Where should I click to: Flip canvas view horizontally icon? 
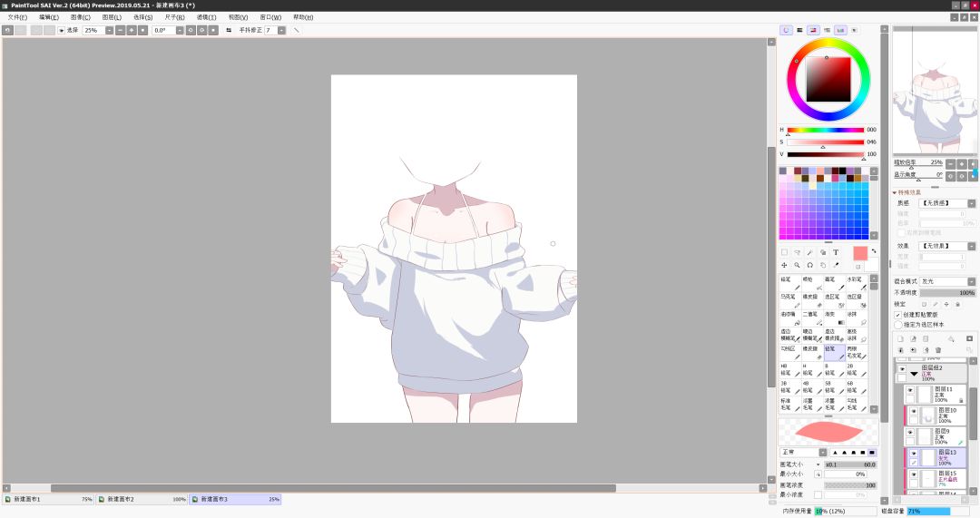[229, 30]
